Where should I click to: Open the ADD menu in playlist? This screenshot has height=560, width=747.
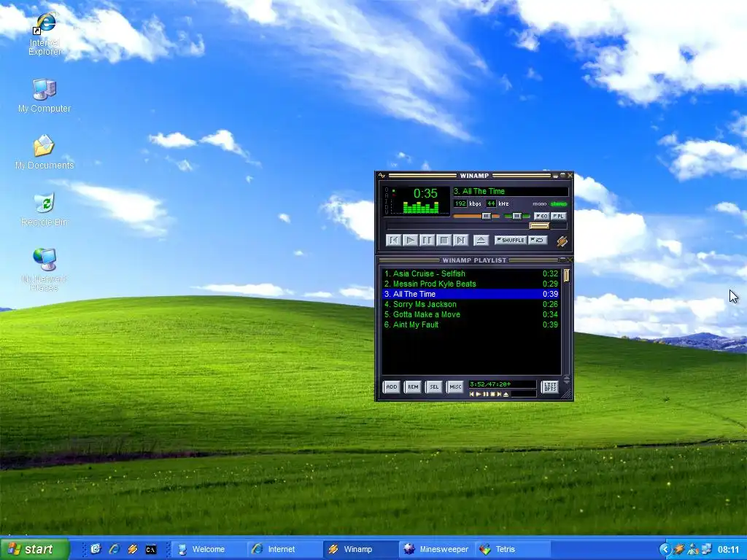coord(392,386)
